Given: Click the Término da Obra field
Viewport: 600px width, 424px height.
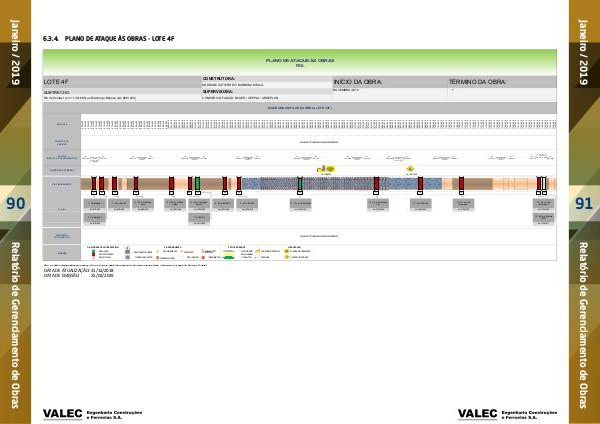Looking at the screenshot, I should 500,80.
